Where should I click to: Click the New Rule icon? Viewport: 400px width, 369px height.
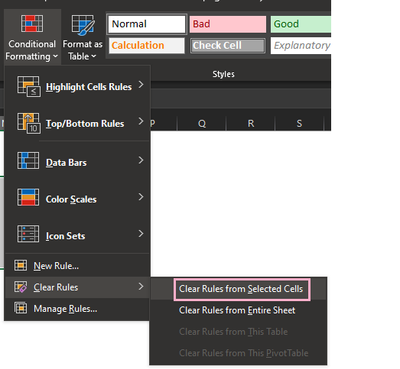tap(21, 265)
